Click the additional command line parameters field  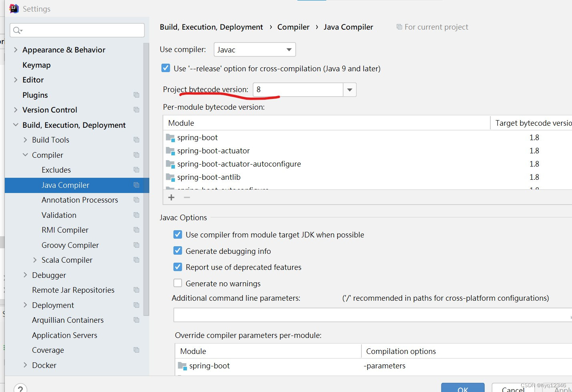pyautogui.click(x=360, y=315)
